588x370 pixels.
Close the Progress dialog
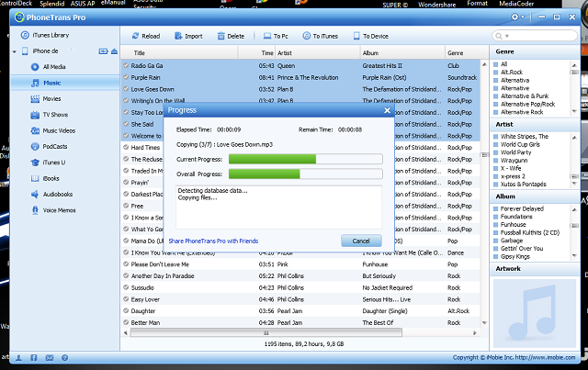click(x=387, y=110)
